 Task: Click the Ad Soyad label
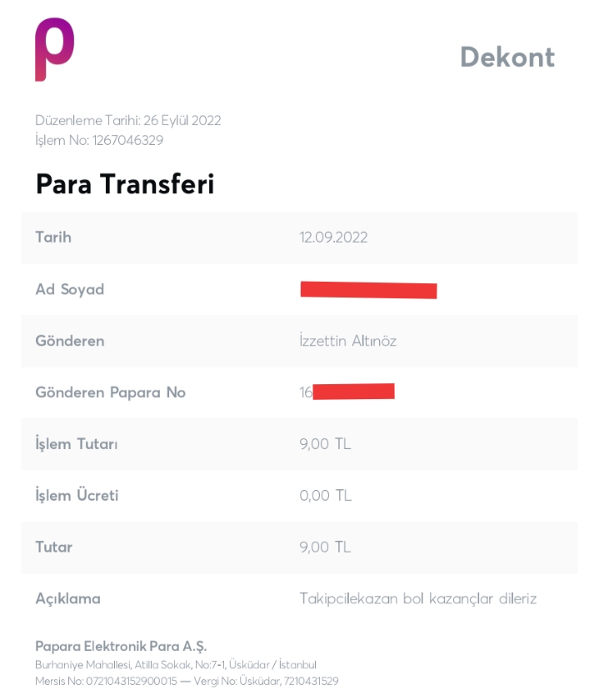pos(70,289)
